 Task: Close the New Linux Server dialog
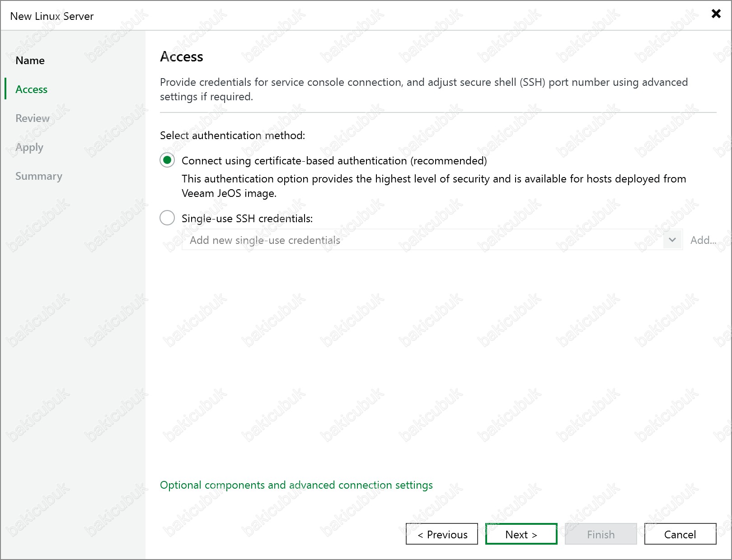(x=716, y=14)
